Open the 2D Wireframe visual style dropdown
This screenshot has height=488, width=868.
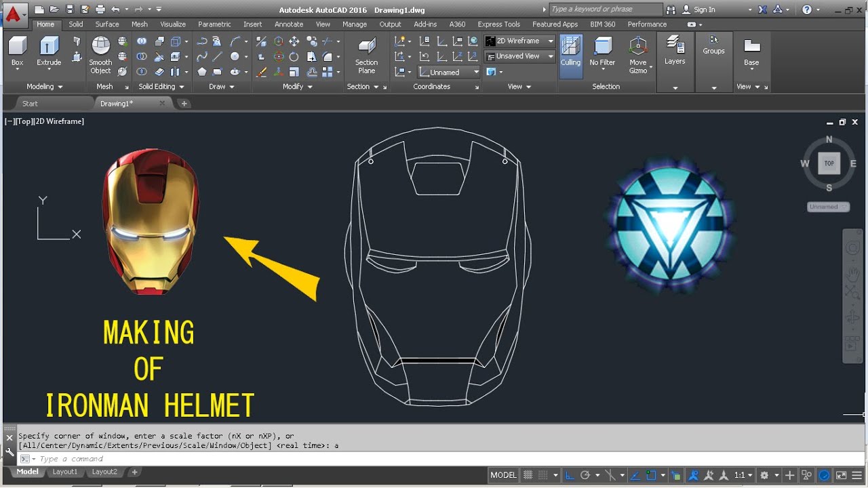pos(520,41)
